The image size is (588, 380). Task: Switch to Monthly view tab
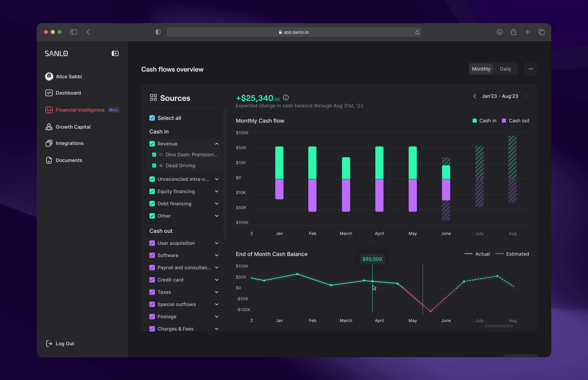coord(481,69)
